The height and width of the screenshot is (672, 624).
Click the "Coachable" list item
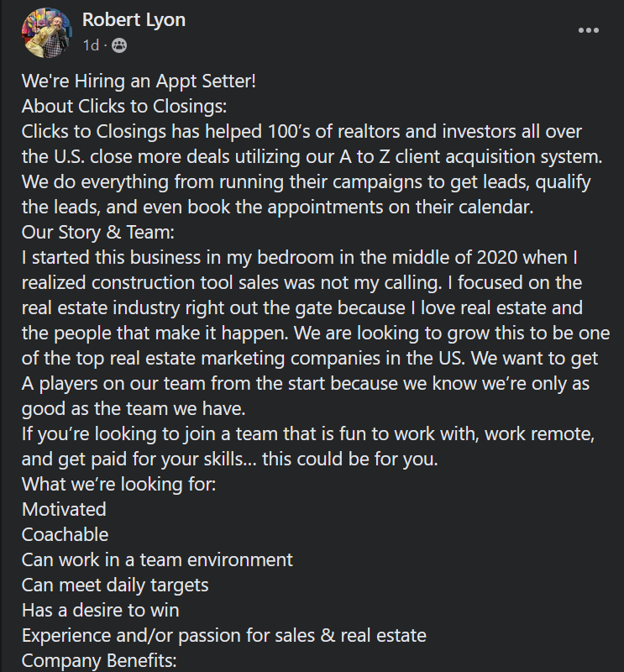66,534
